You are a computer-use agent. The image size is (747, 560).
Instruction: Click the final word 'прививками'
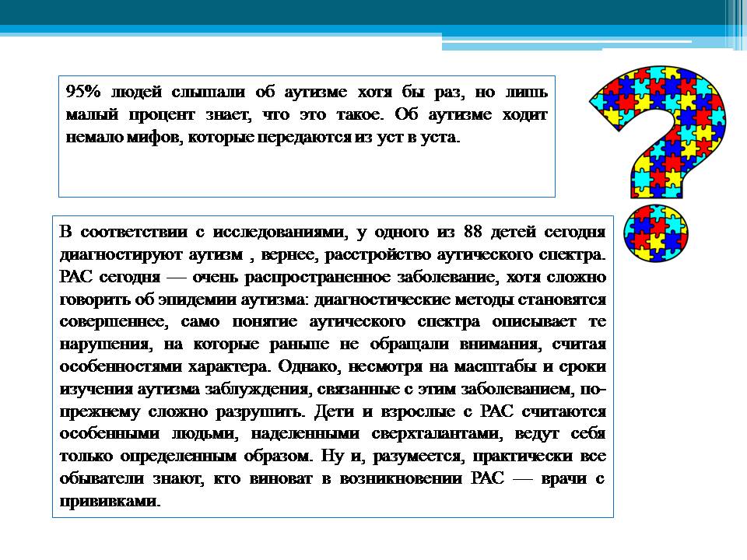(x=108, y=501)
